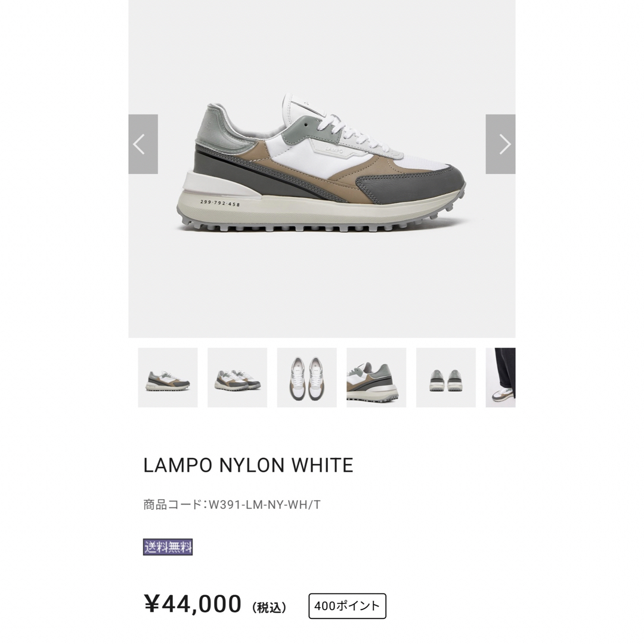Select the rear-view pair thumbnail
The width and height of the screenshot is (644, 644).
(445, 377)
